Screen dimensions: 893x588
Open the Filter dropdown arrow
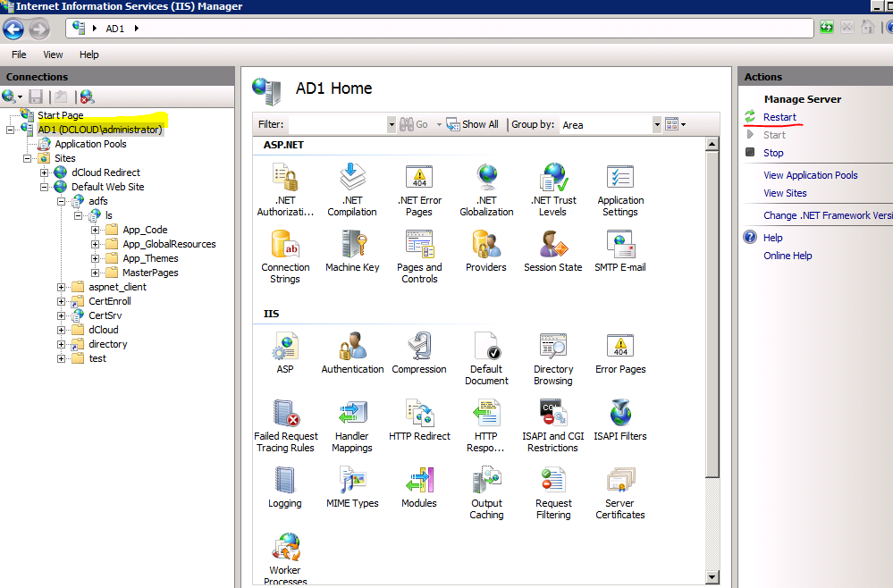392,124
